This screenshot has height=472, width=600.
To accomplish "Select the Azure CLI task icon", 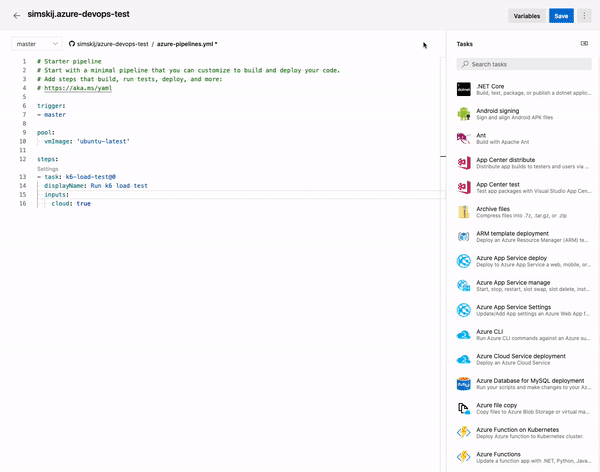I will click(x=464, y=335).
